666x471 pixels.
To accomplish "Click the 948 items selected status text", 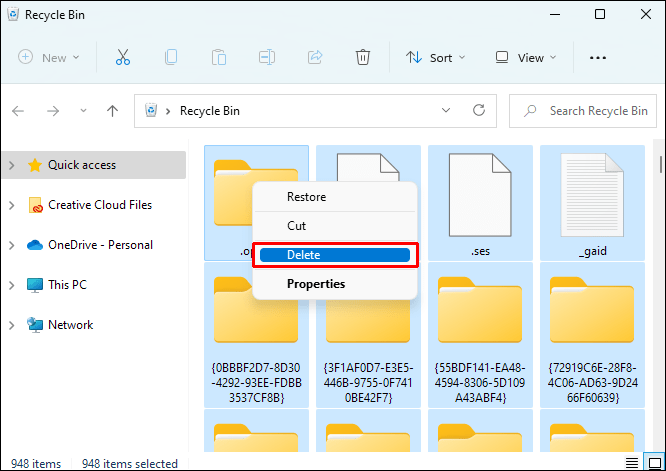I will pos(130,464).
